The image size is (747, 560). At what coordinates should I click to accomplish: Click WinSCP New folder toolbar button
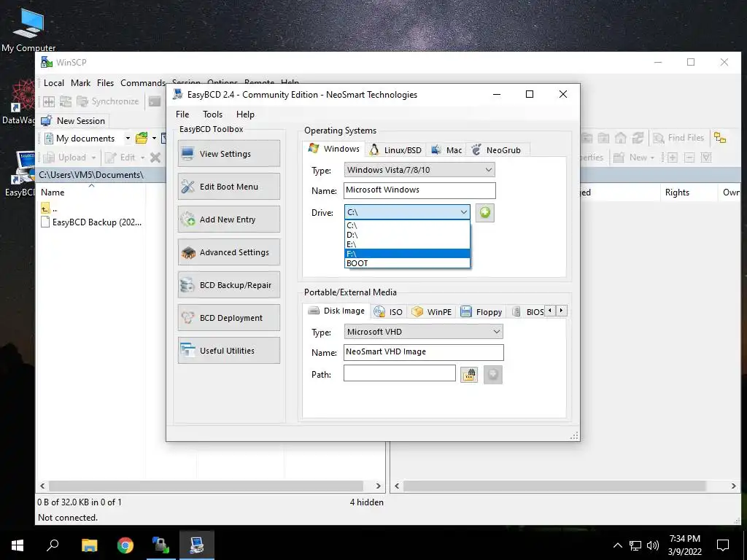point(633,157)
